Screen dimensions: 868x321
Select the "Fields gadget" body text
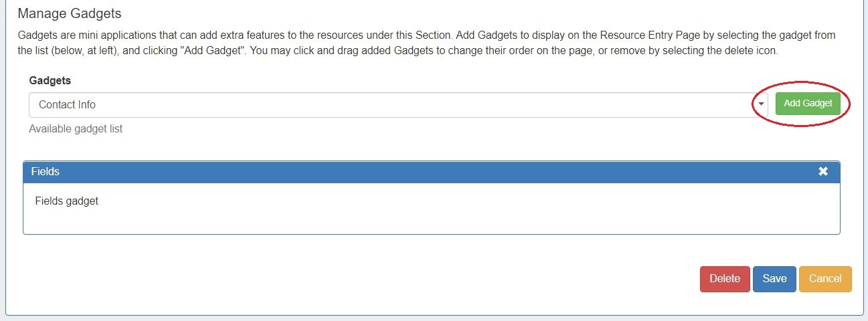coord(67,201)
